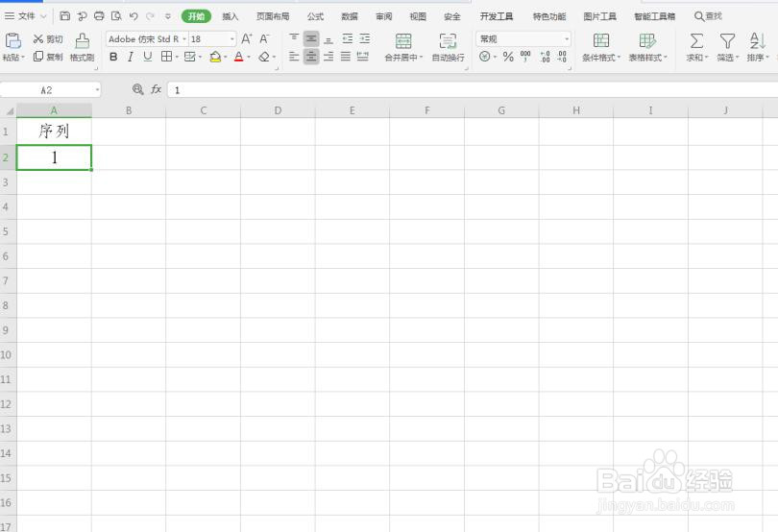Click the increase indent icon
778x532 pixels.
365,38
